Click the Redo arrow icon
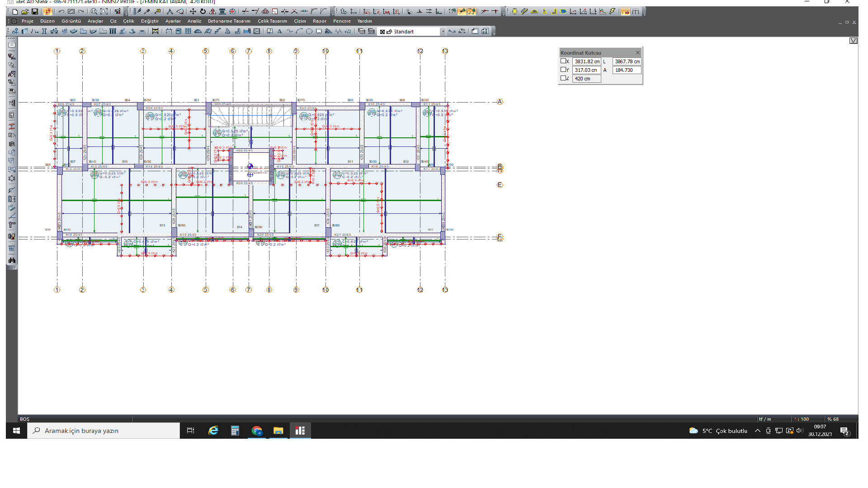The width and height of the screenshot is (868, 488). pos(81,11)
